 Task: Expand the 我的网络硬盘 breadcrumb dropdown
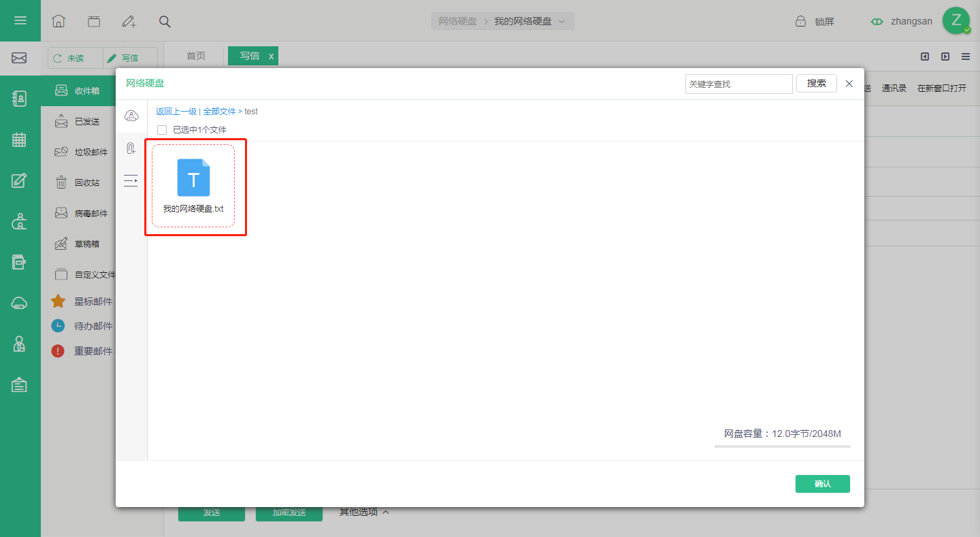pyautogui.click(x=562, y=21)
